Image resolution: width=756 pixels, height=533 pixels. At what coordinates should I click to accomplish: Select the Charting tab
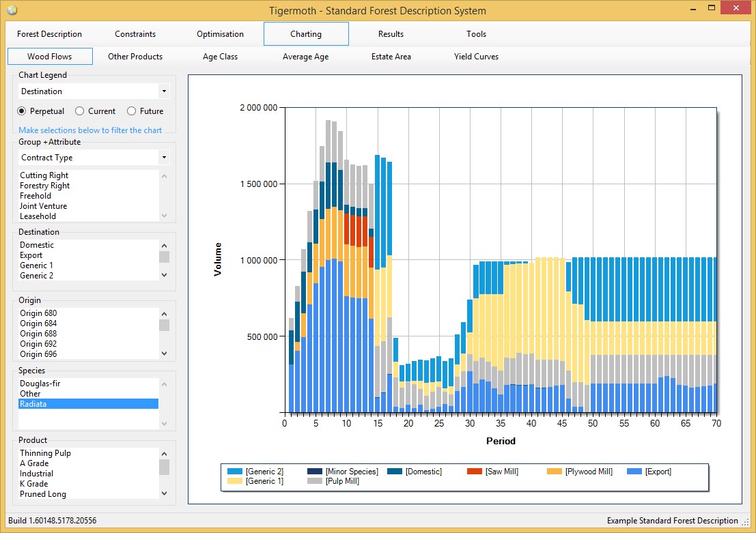[306, 33]
